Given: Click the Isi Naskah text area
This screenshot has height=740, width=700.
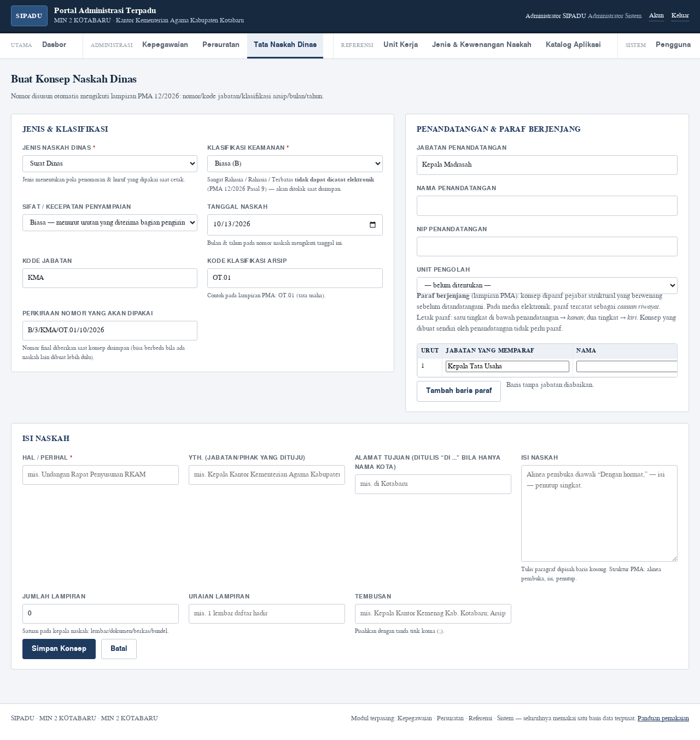Looking at the screenshot, I should click(x=599, y=513).
